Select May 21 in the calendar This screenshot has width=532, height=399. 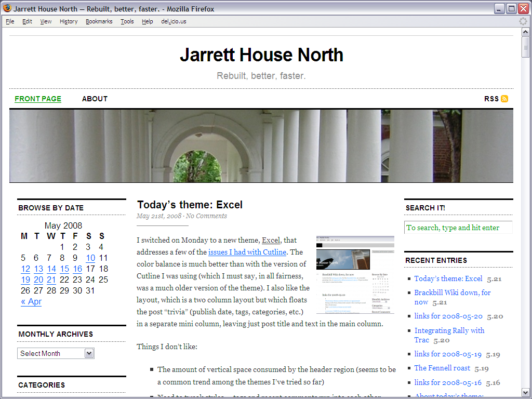pyautogui.click(x=51, y=280)
